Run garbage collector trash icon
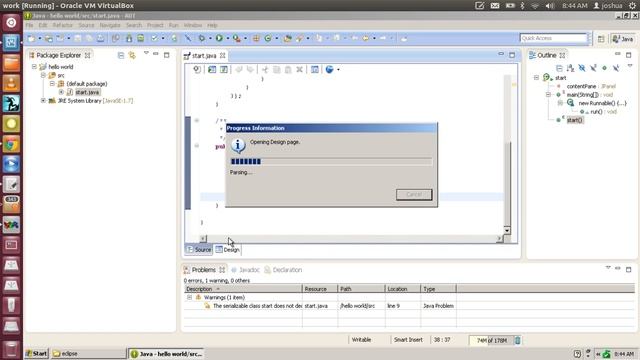 coord(518,340)
